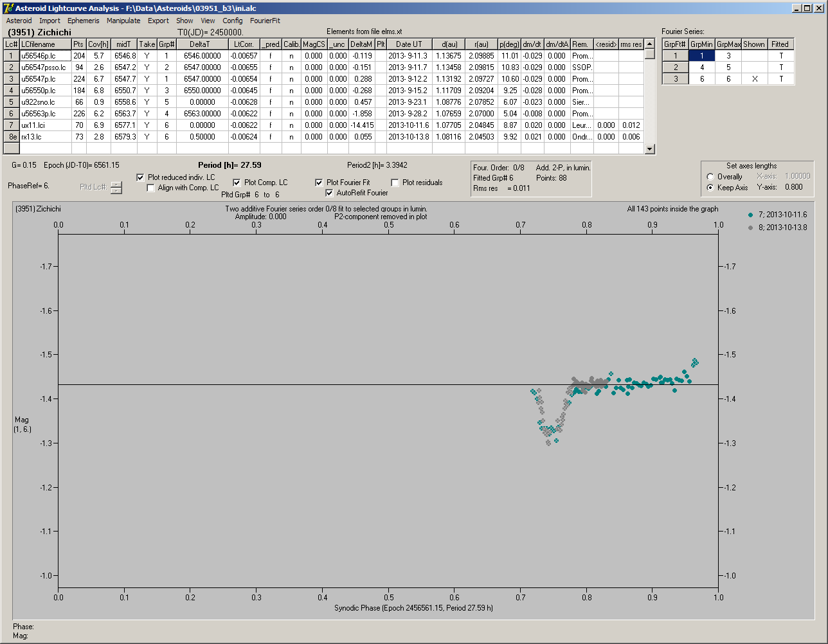The image size is (828, 644).
Task: Enable Plot residuals checkbox
Action: click(395, 183)
